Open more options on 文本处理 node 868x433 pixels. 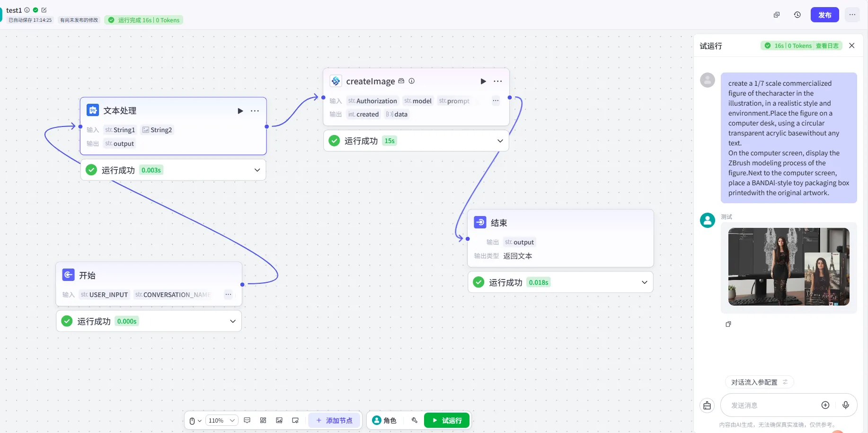click(255, 111)
